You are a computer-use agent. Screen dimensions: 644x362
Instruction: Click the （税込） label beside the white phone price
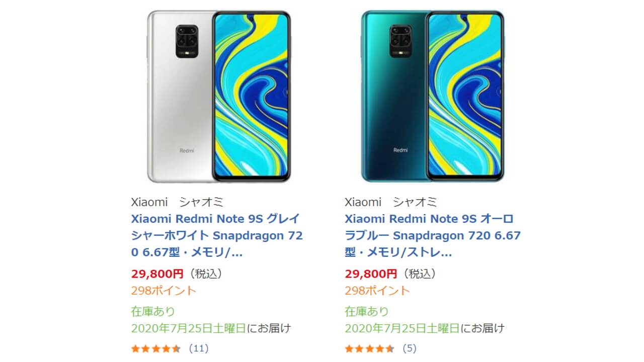(x=205, y=274)
